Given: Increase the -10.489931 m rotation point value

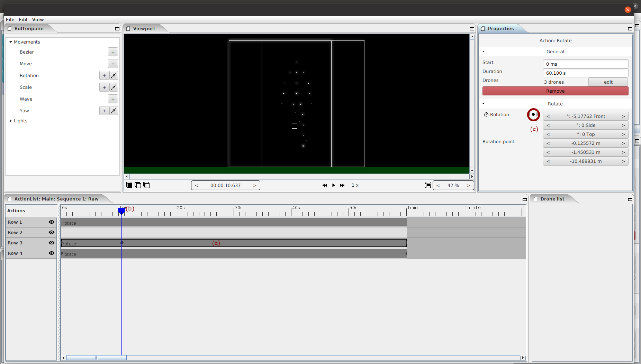Looking at the screenshot, I should [623, 161].
